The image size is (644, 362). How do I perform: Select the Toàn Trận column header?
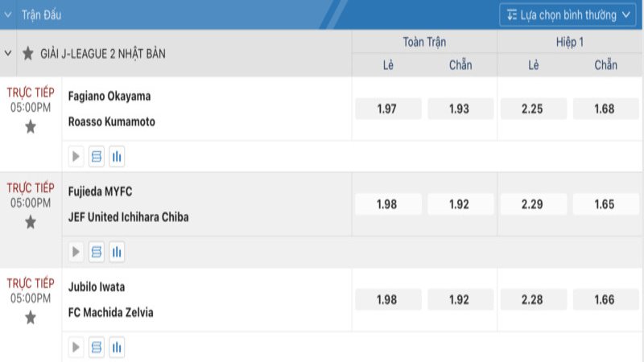[x=424, y=42]
